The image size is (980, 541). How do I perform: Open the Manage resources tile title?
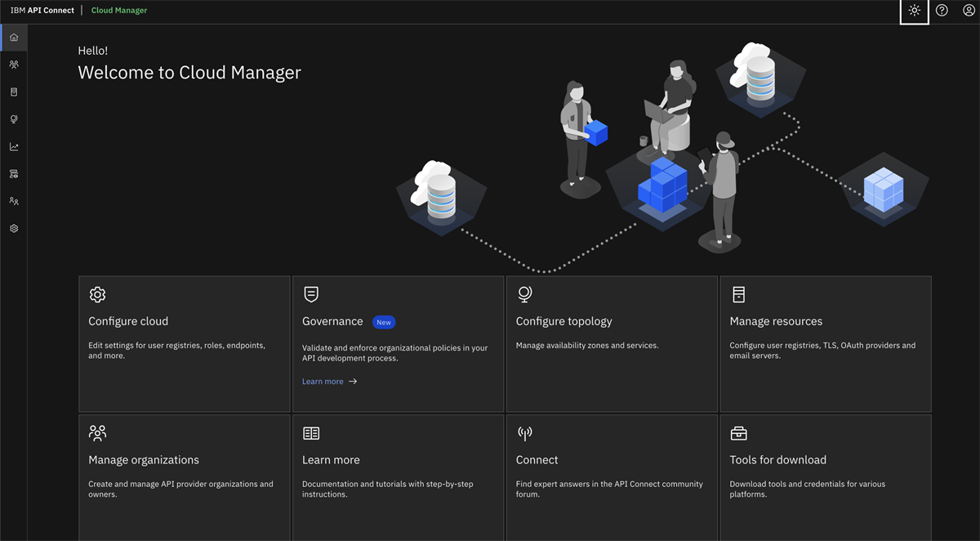(776, 322)
